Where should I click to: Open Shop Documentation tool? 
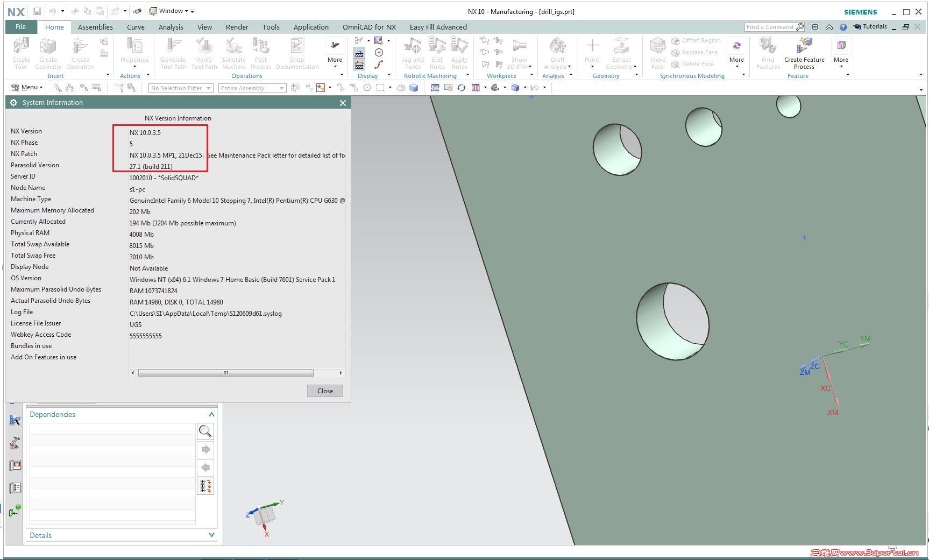click(x=297, y=53)
